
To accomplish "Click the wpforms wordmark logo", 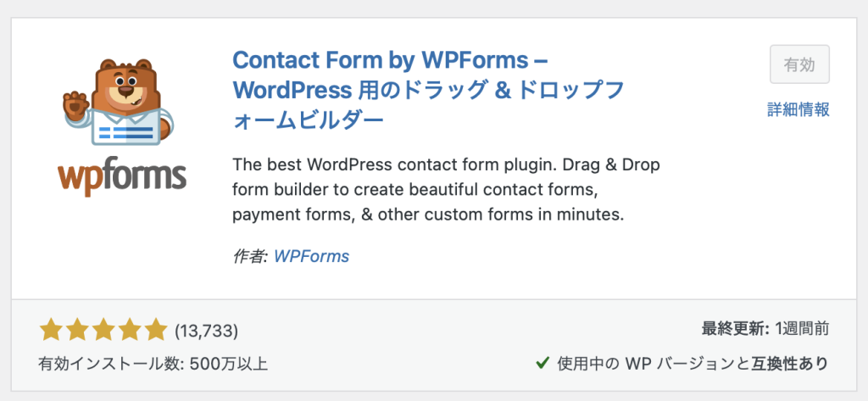I will [122, 178].
